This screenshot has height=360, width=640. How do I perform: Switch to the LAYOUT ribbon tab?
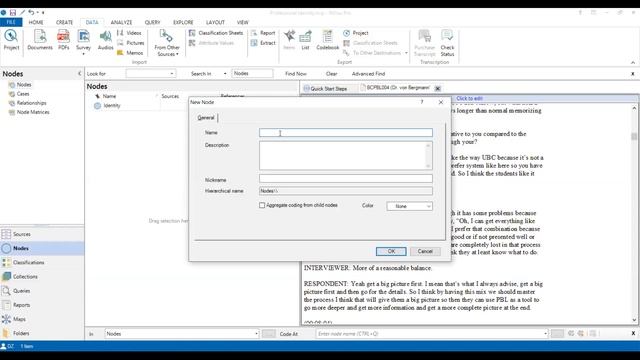point(215,22)
